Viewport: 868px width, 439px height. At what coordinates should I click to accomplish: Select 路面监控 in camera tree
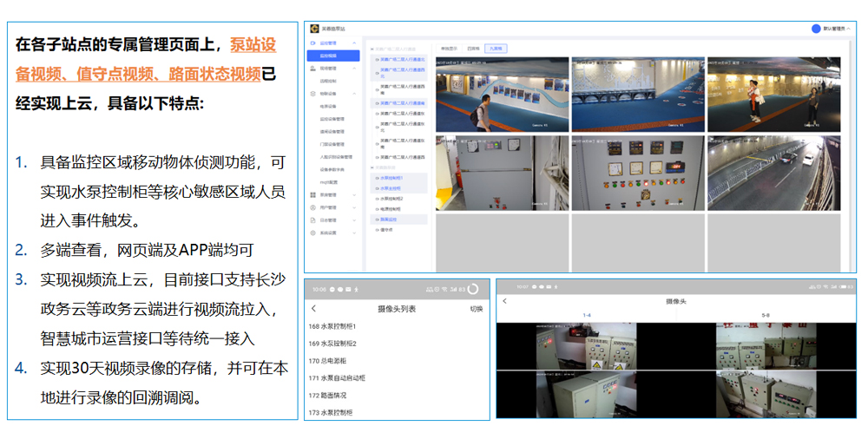tap(389, 219)
